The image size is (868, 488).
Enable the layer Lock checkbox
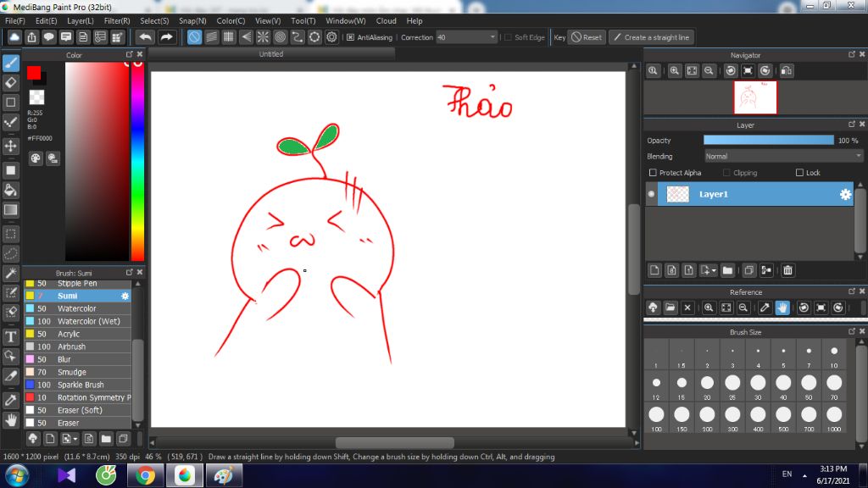[799, 173]
